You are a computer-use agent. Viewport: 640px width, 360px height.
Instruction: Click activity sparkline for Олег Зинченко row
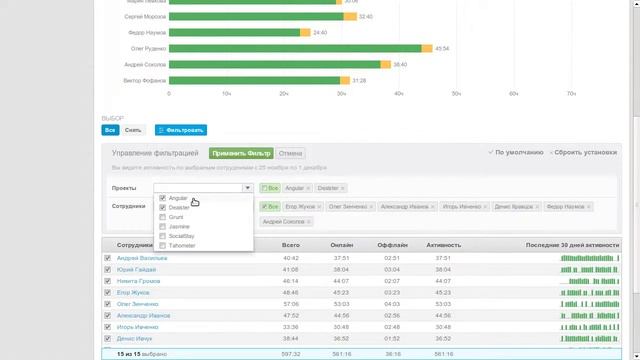(590, 304)
